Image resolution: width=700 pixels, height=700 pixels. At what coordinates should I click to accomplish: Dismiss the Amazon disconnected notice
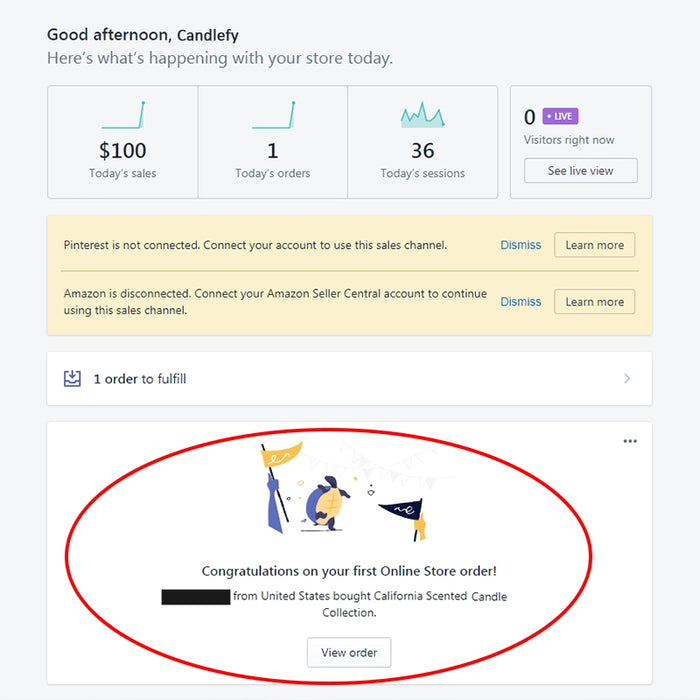(520, 302)
